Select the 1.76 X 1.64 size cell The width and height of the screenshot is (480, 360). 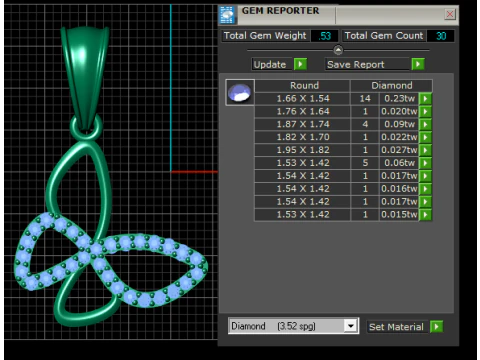click(303, 111)
